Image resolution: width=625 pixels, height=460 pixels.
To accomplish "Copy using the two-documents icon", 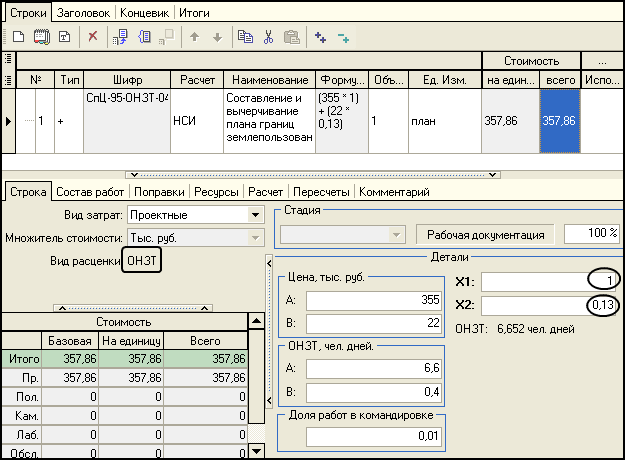I will click(245, 37).
